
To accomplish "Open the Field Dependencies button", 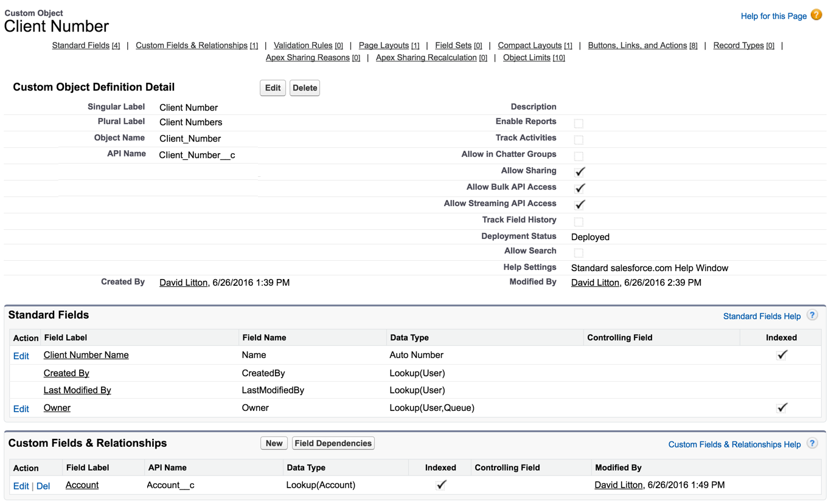I will 333,443.
